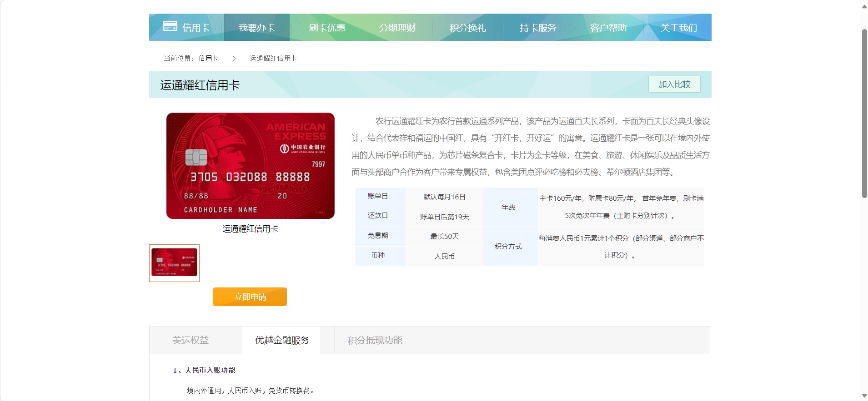The width and height of the screenshot is (868, 401).
Task: Select the small card thumbnail preview
Action: click(174, 263)
